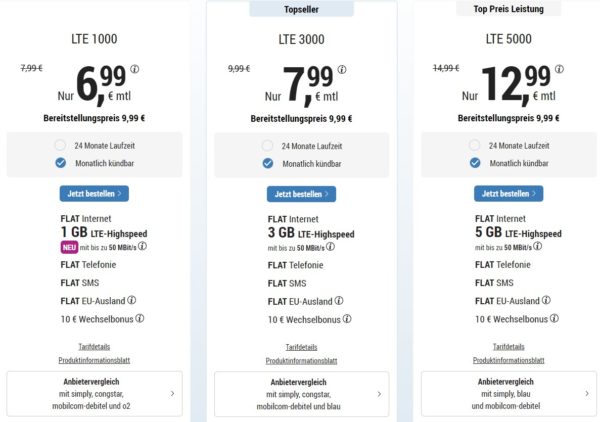Select 24 Monate Laufzeit for LTE 3000
Screen dimensions: 600x422
268,145
